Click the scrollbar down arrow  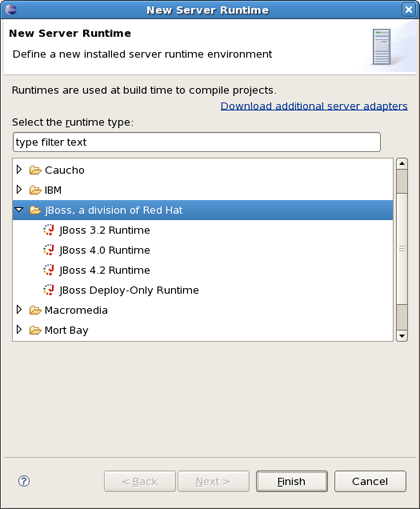coord(402,336)
